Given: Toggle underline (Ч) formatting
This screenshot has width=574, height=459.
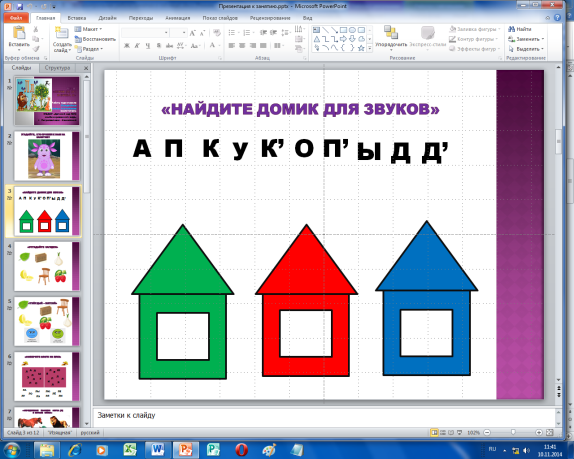Looking at the screenshot, I should click(x=148, y=46).
